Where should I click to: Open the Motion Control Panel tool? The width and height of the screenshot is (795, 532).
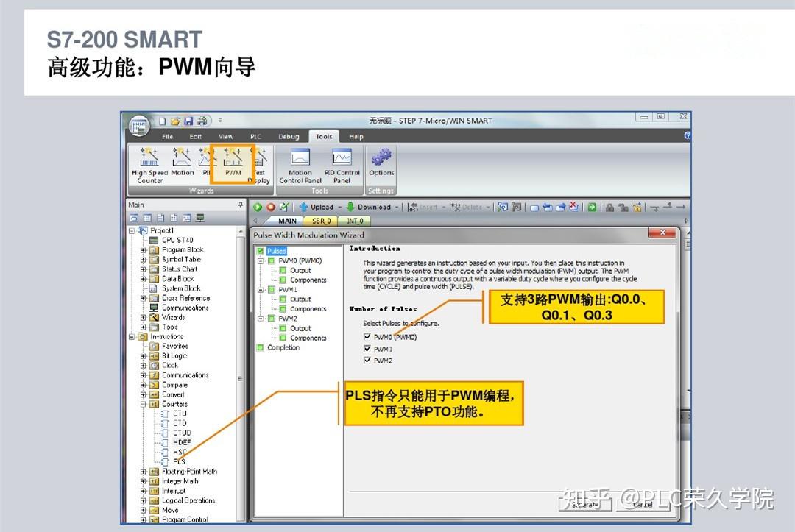click(300, 166)
